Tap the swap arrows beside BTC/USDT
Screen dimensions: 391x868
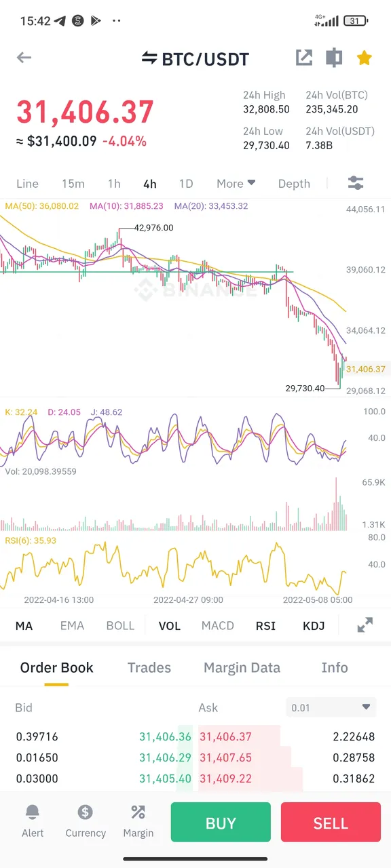coord(149,58)
